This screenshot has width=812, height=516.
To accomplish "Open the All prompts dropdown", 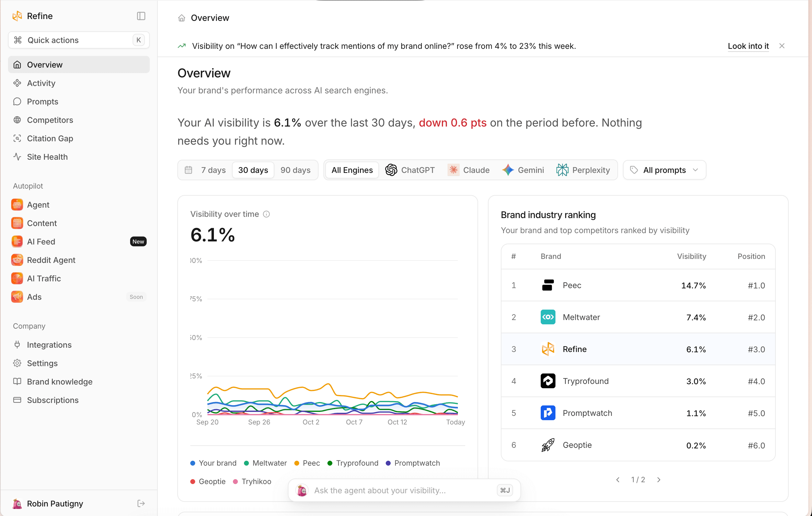I will [664, 170].
